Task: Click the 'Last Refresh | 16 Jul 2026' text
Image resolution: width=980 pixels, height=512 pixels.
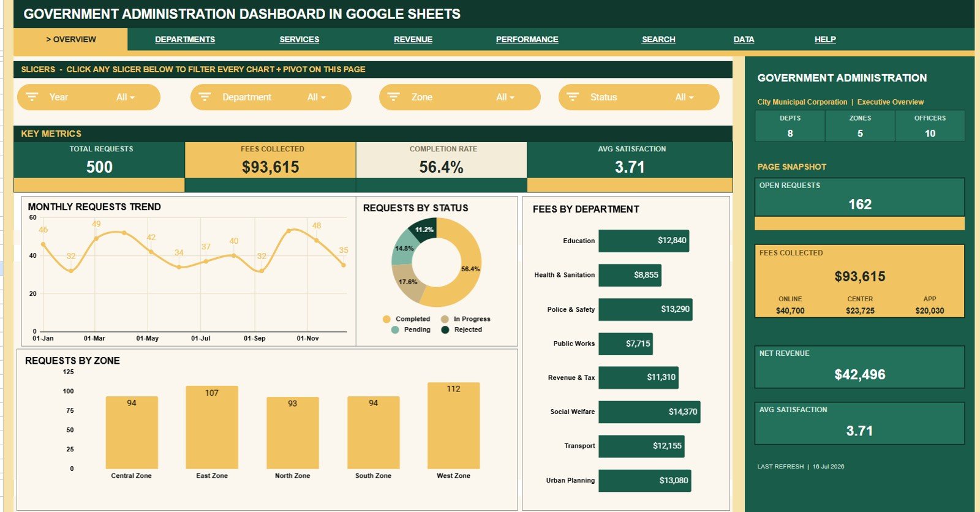Action: [801, 467]
